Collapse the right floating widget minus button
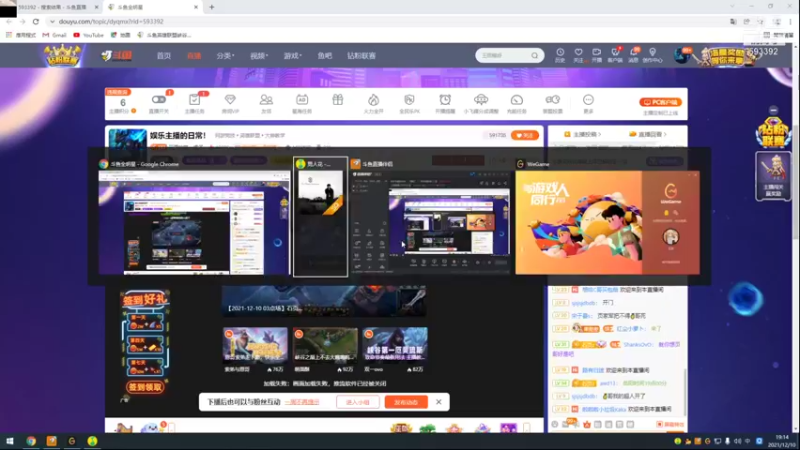Viewport: 800px width, 450px height. click(x=773, y=110)
